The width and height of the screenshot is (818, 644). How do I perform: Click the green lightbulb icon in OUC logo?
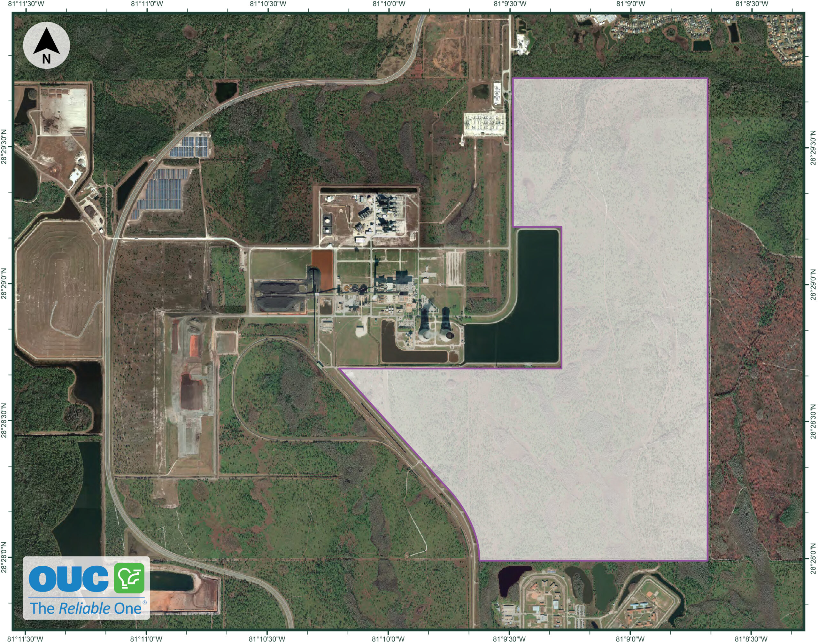129,578
